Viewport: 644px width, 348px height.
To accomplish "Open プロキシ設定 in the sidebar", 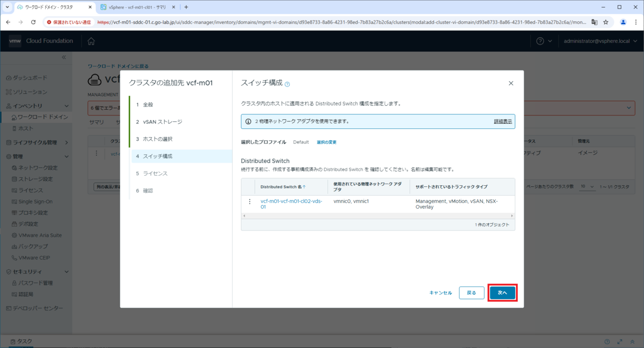I will click(30, 213).
